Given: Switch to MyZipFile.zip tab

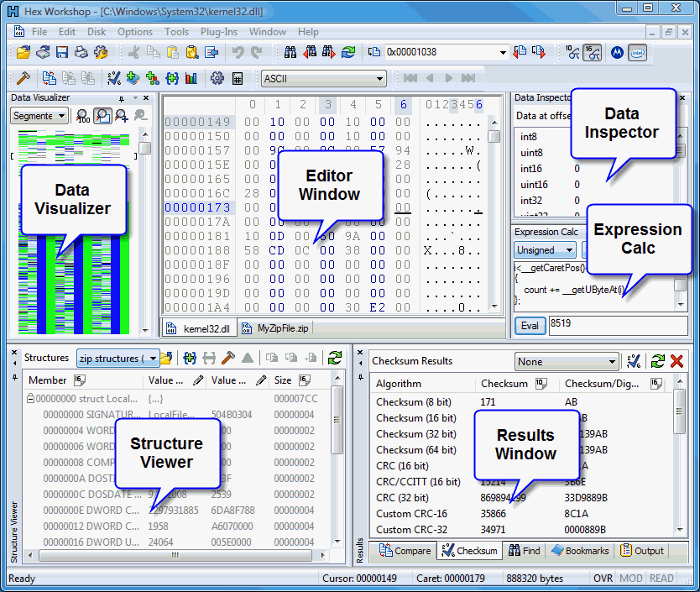Looking at the screenshot, I should (x=276, y=328).
